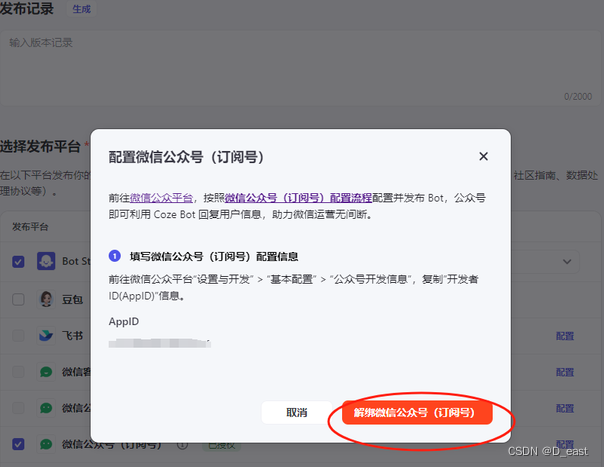Image resolution: width=604 pixels, height=467 pixels.
Task: Toggle the checked 微信公众号（订阅号）checkbox
Action: pyautogui.click(x=18, y=444)
